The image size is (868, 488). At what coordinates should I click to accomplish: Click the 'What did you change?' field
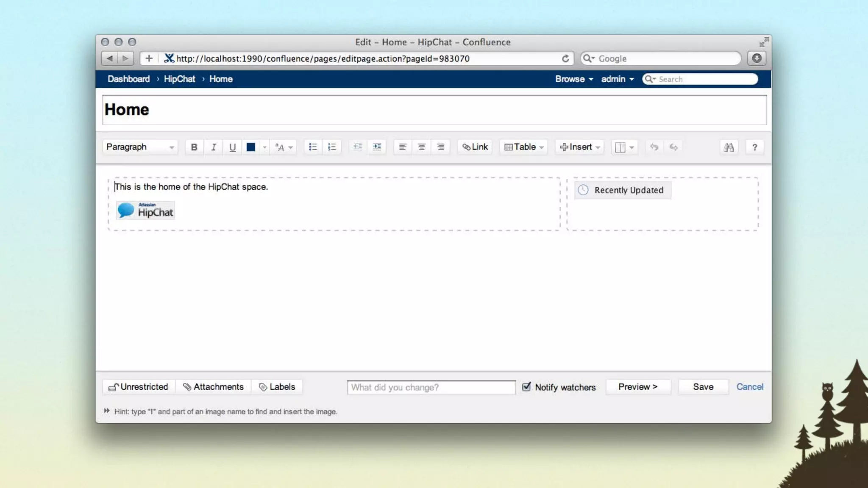click(431, 387)
